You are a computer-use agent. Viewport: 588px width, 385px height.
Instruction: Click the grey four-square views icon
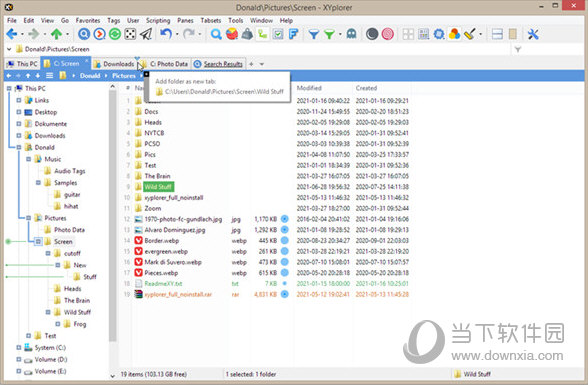[x=408, y=34]
